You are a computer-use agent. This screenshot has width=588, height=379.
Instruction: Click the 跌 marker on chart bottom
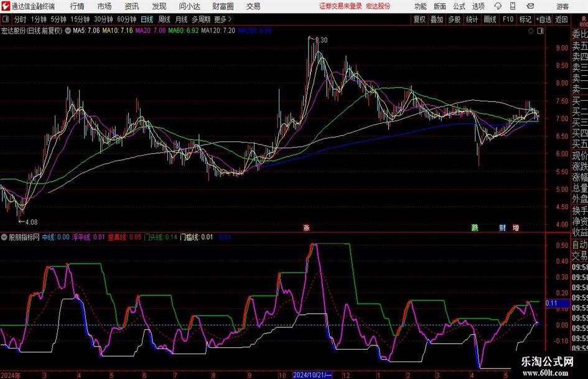click(475, 227)
